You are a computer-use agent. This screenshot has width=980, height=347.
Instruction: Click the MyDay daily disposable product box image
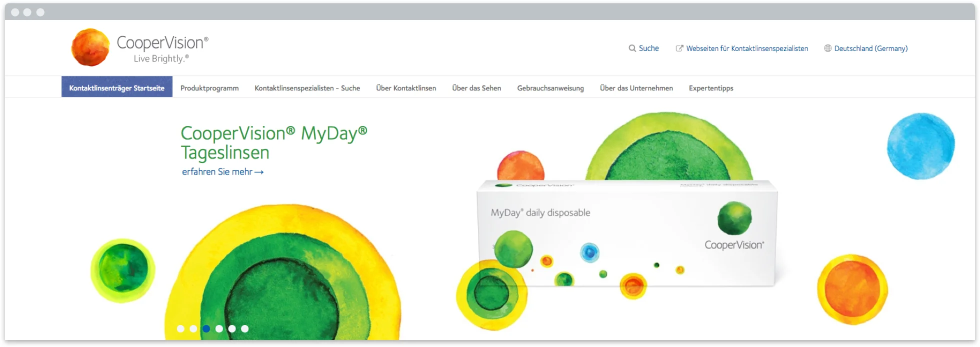coord(627,233)
